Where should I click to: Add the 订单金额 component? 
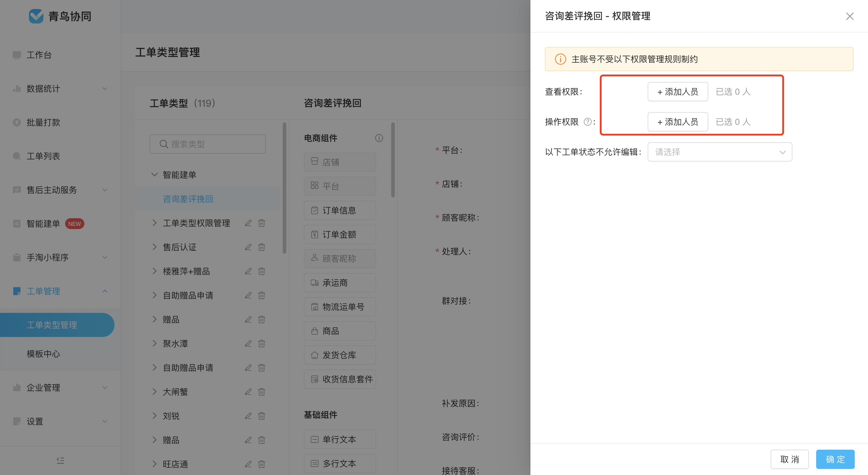340,234
